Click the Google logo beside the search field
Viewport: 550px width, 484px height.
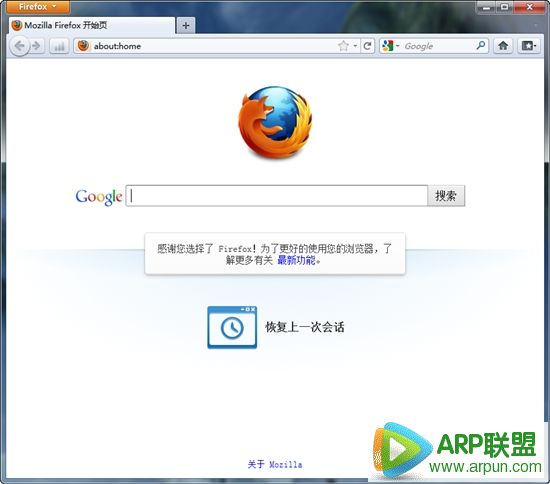(99, 197)
